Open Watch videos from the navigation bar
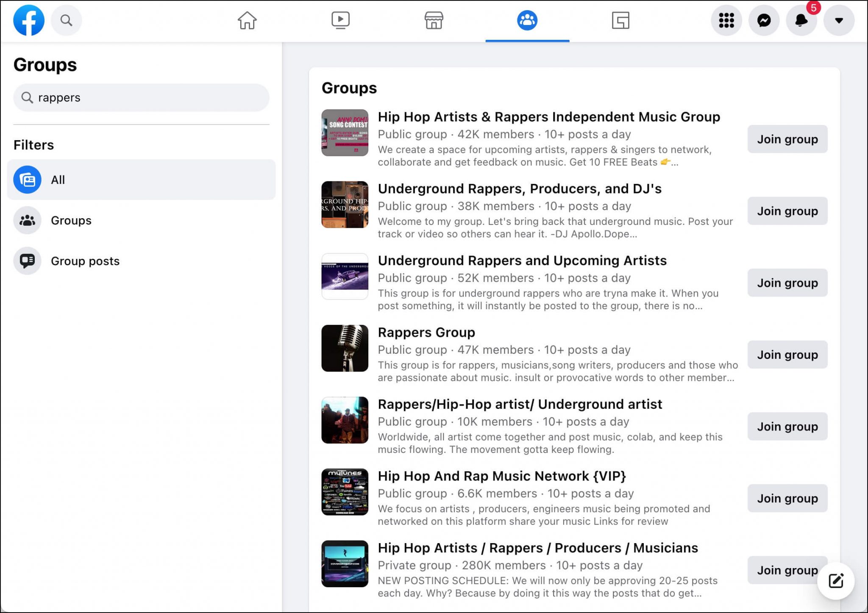 [x=339, y=20]
